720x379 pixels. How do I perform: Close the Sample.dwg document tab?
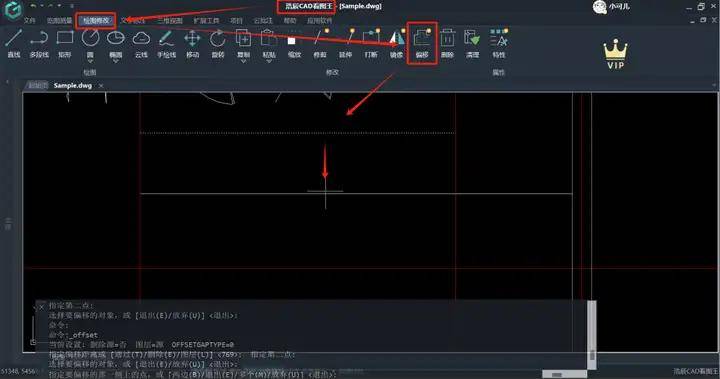(101, 85)
